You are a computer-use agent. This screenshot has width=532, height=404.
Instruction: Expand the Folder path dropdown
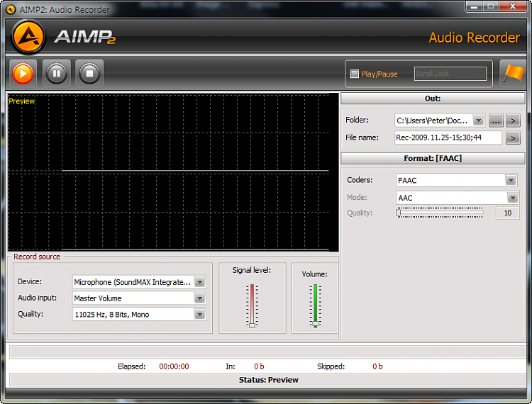(478, 120)
